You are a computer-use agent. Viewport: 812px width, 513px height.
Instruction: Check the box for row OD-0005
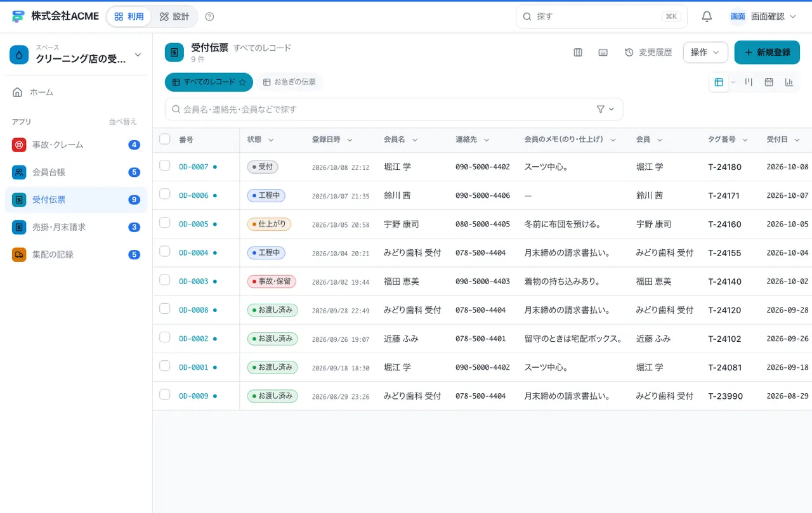(165, 223)
